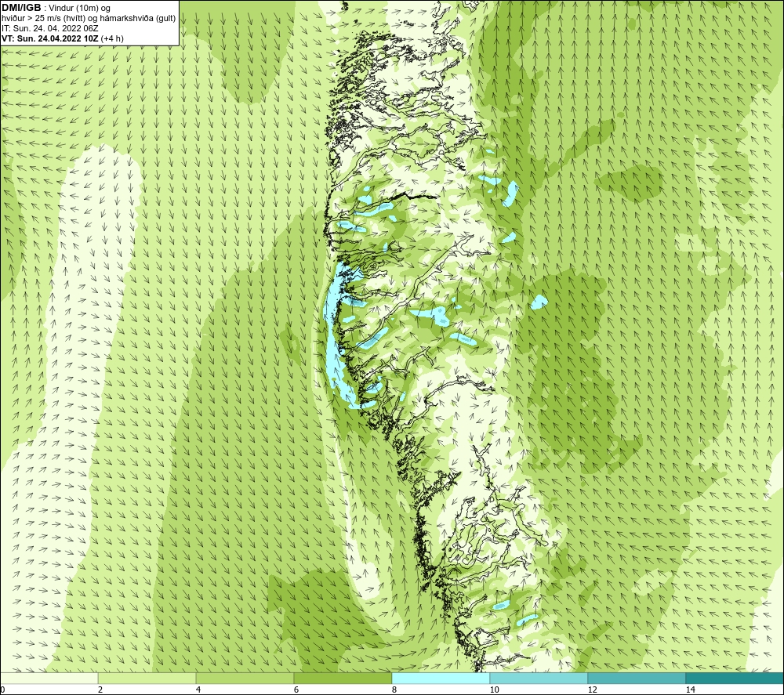Screen dimensions: 784x695
Task: Click the DMI/IGB title text
Action: [x=21, y=8]
